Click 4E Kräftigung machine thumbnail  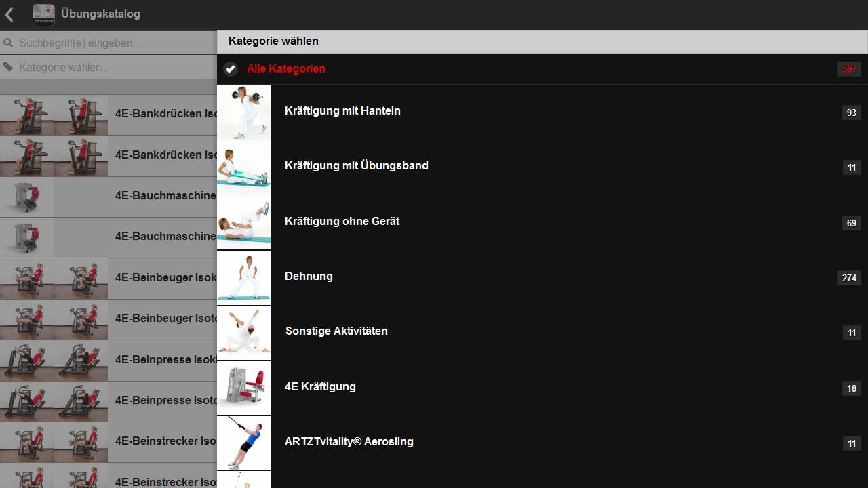[x=244, y=388]
